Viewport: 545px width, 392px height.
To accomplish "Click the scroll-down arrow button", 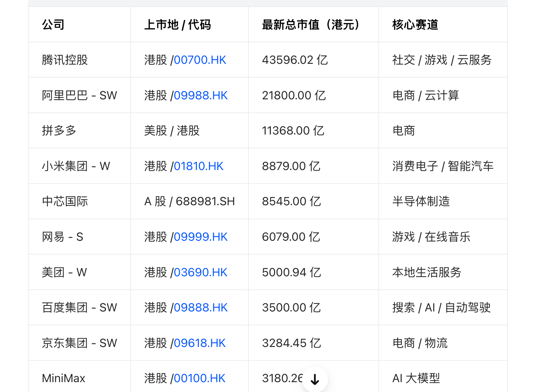I will click(315, 380).
